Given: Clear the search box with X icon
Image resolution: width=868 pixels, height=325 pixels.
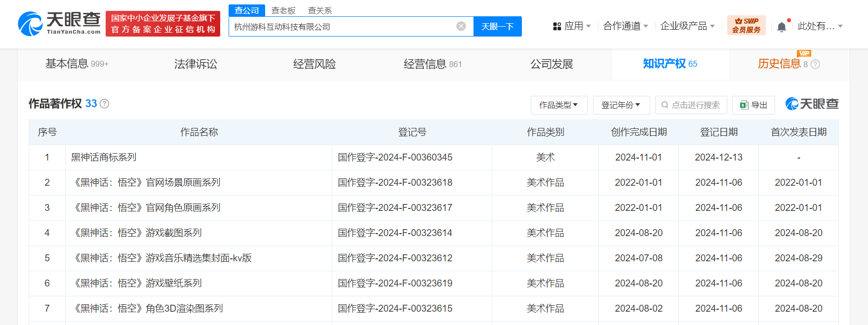Looking at the screenshot, I should [461, 26].
